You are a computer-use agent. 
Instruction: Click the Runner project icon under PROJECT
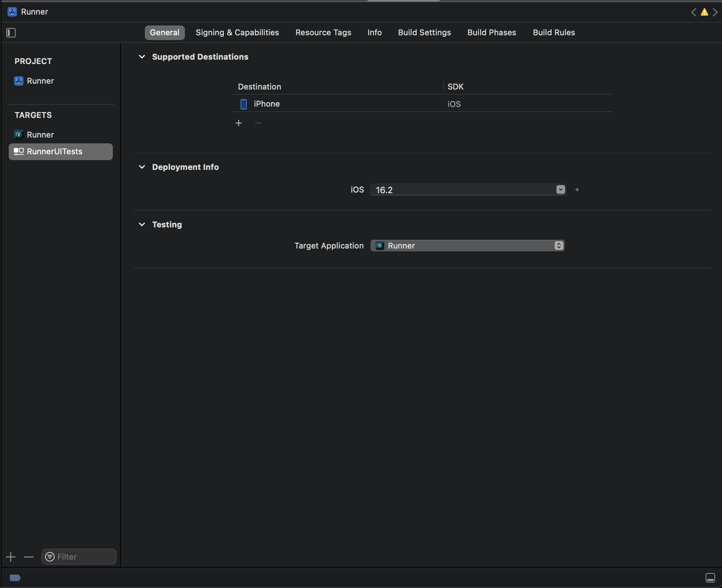point(19,81)
